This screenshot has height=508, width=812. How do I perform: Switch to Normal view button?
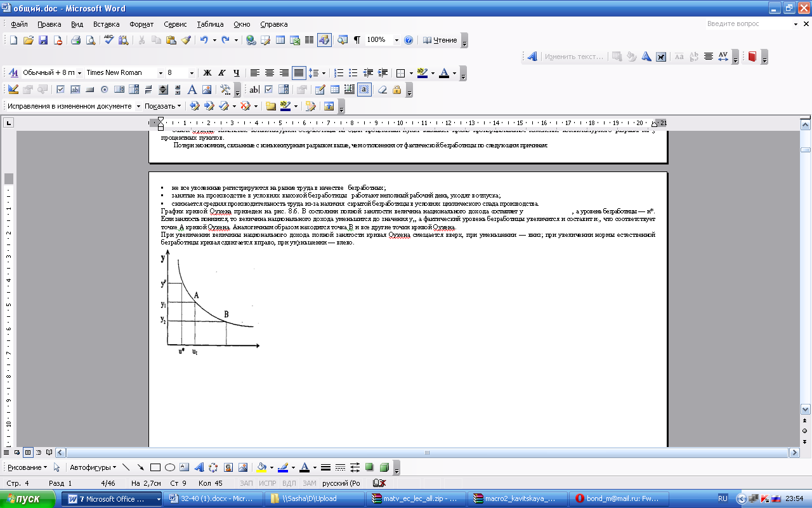click(x=8, y=453)
